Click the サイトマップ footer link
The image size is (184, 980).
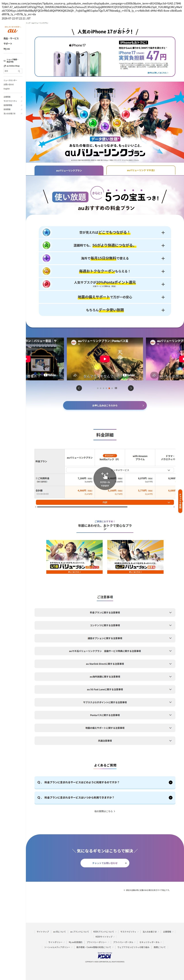(43, 932)
